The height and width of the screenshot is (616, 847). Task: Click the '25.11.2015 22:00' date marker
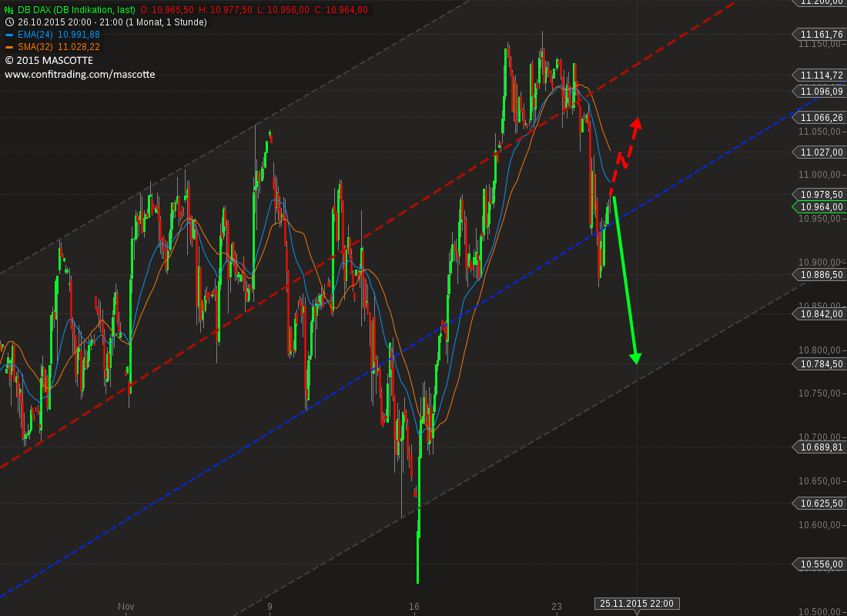(x=637, y=604)
